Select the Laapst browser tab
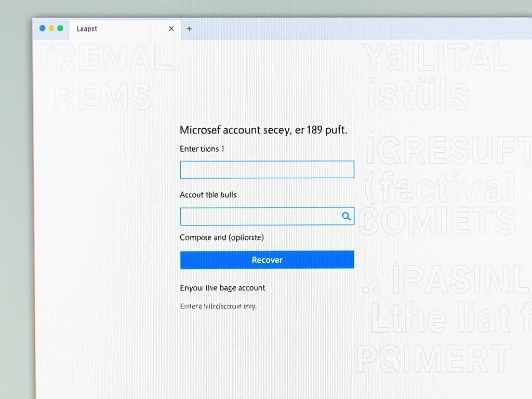The image size is (532, 399). point(125,29)
